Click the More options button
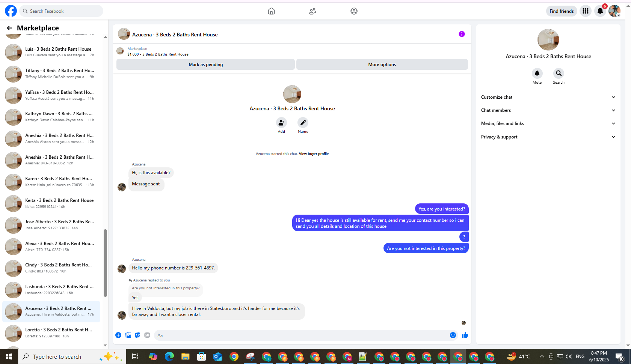Screen dimensions: 631x364 coord(382,65)
